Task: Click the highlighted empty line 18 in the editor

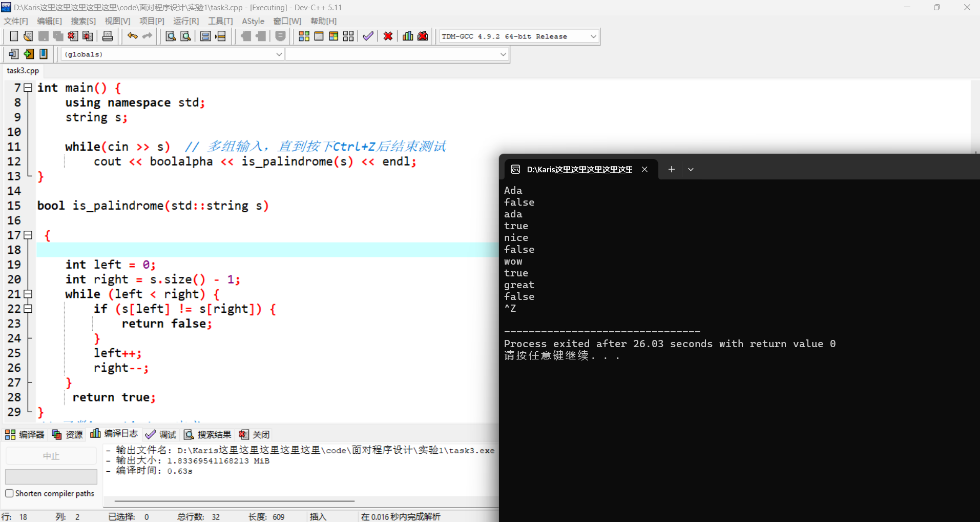Action: pos(267,250)
